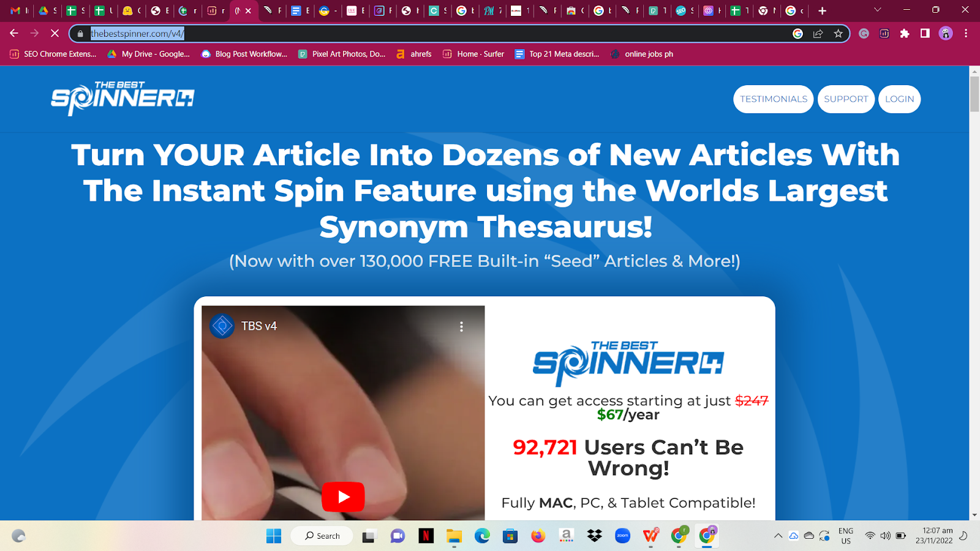Click the TBS v4 video title

(x=259, y=326)
